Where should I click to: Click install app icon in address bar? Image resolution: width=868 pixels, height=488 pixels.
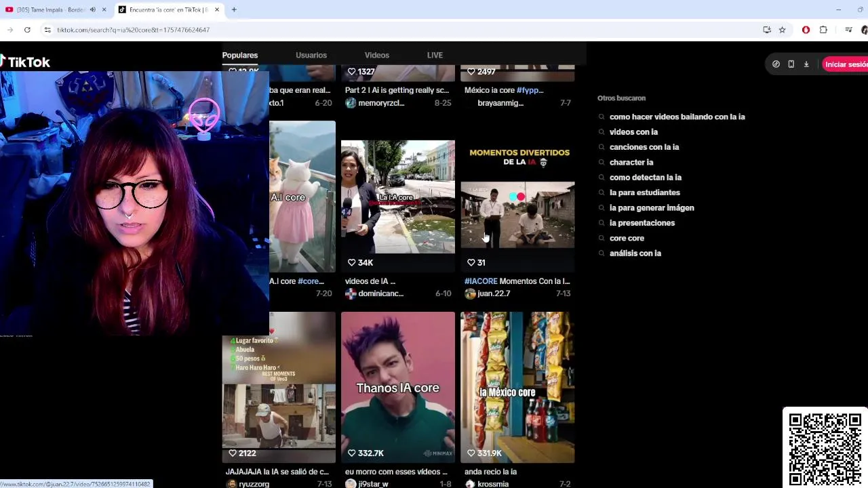coord(767,30)
